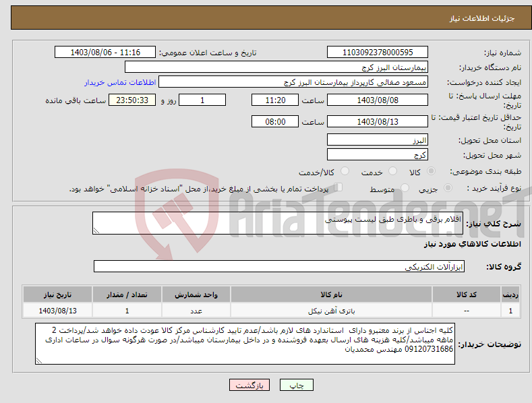Click the request creator name field

[x=293, y=82]
